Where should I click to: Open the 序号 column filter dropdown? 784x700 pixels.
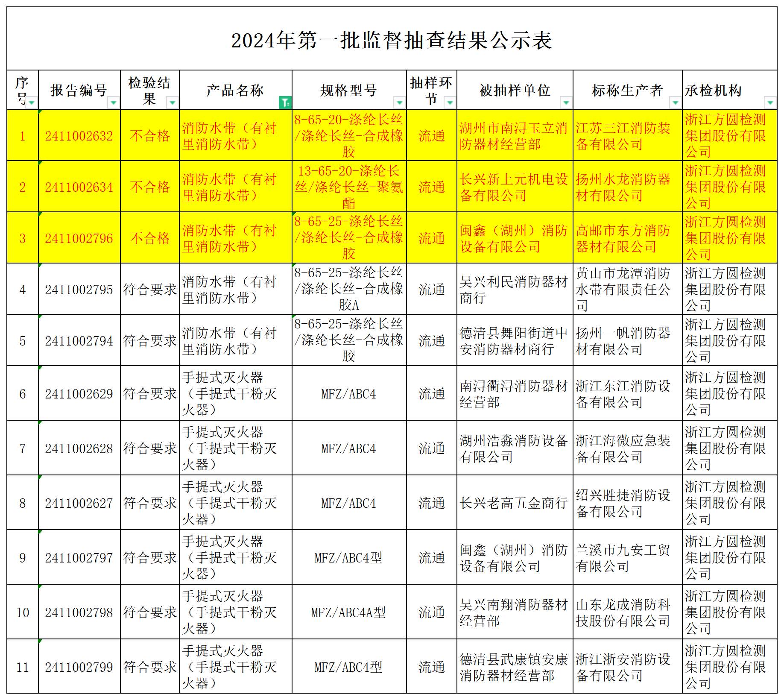31,103
